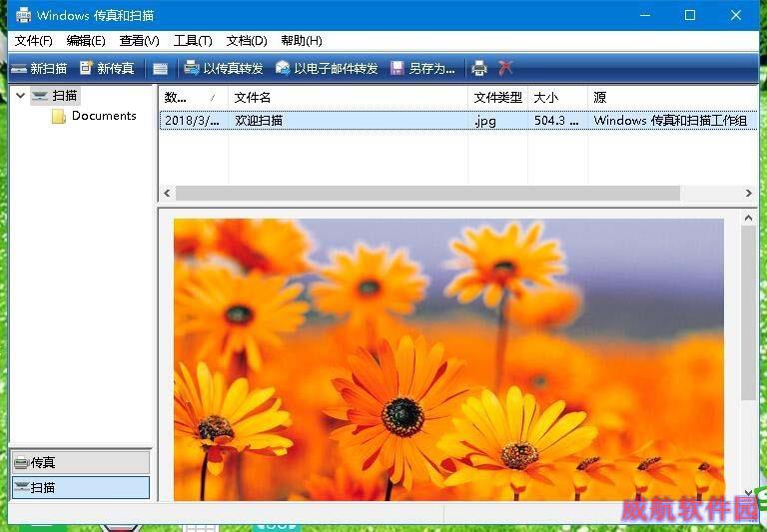This screenshot has width=767, height=532.
Task: Switch to the 传真 pane button
Action: pos(81,462)
